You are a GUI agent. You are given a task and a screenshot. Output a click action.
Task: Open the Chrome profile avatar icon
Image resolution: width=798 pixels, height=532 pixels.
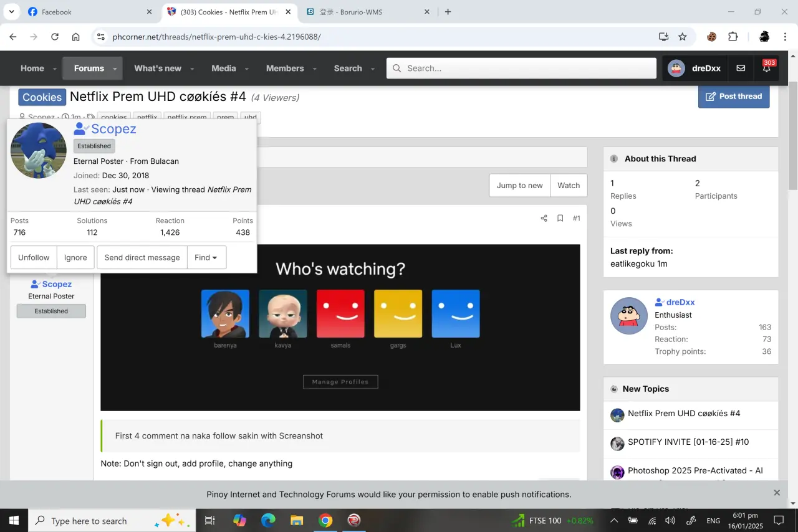[764, 37]
